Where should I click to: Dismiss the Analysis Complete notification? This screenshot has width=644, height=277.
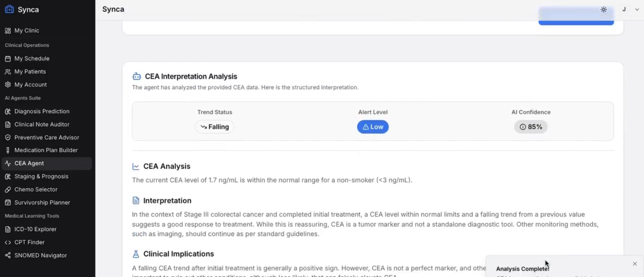pyautogui.click(x=635, y=264)
